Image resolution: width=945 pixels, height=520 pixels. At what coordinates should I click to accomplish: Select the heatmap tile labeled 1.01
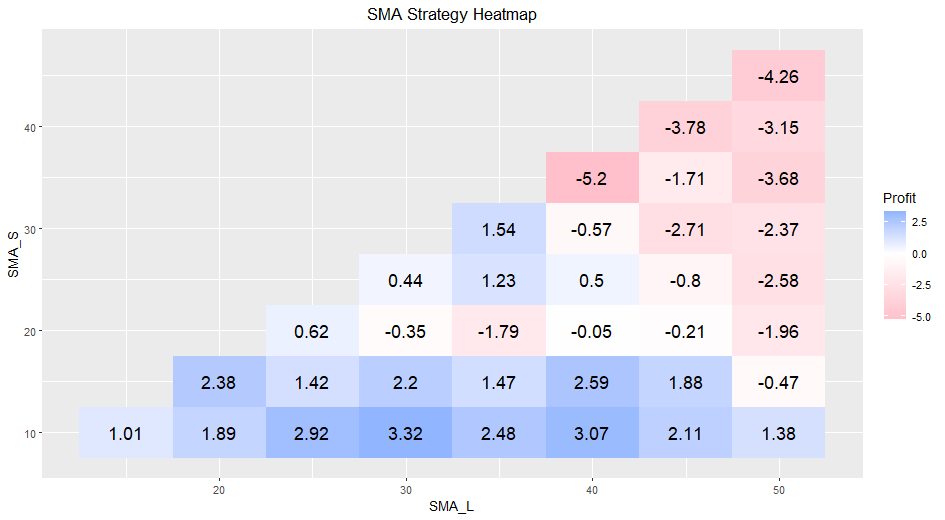(126, 433)
